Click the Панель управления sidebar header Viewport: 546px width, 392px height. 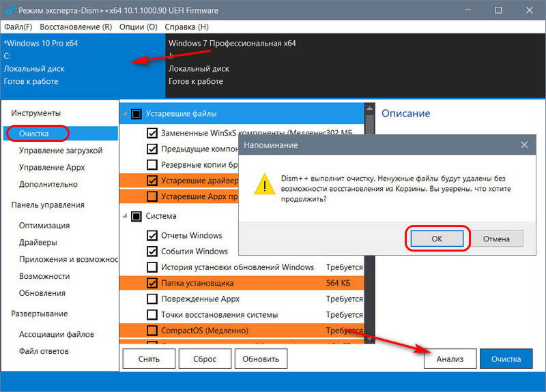point(48,205)
